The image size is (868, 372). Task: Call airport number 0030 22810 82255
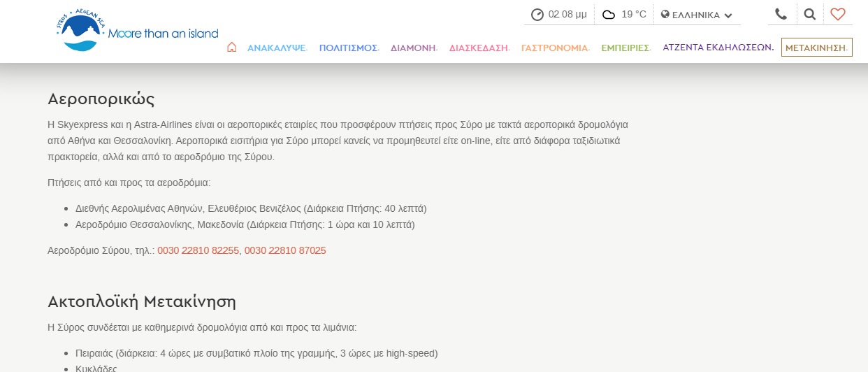[198, 250]
